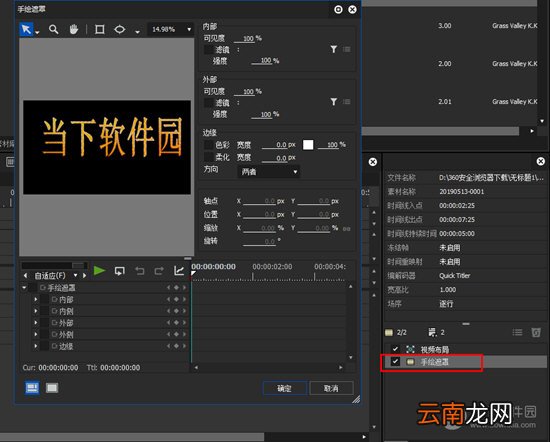
Task: Click the outer 强度 strength value field
Action: (262, 114)
